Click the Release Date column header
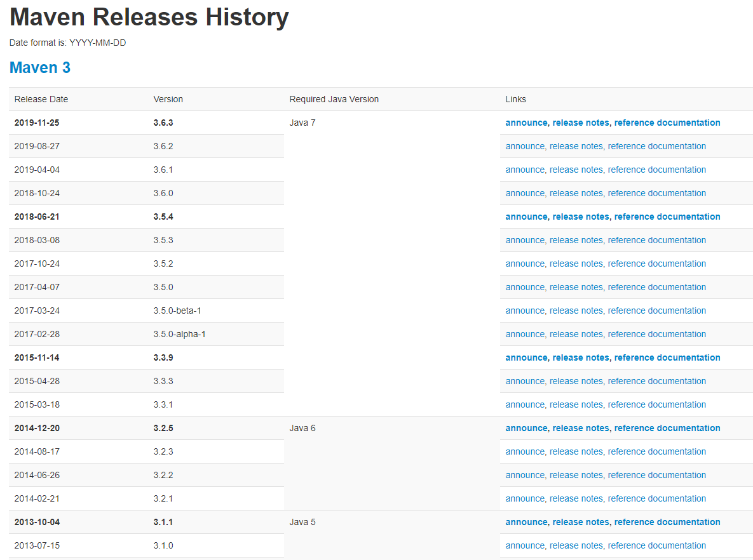This screenshot has width=753, height=560. coord(78,99)
